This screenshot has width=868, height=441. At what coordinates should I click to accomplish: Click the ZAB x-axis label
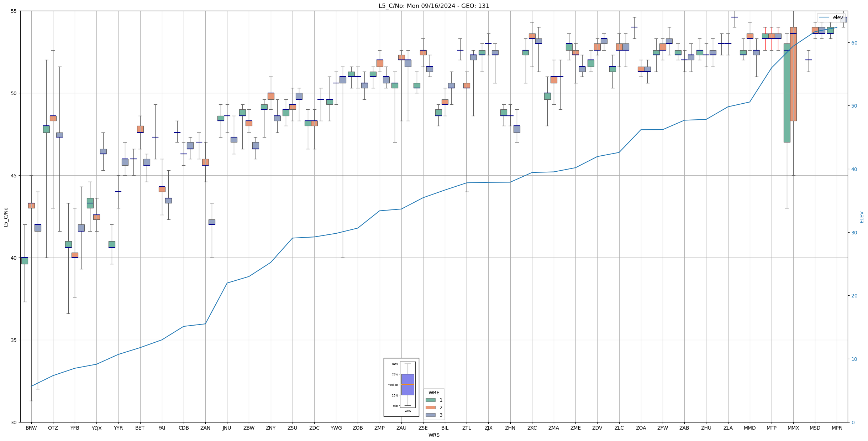click(684, 428)
